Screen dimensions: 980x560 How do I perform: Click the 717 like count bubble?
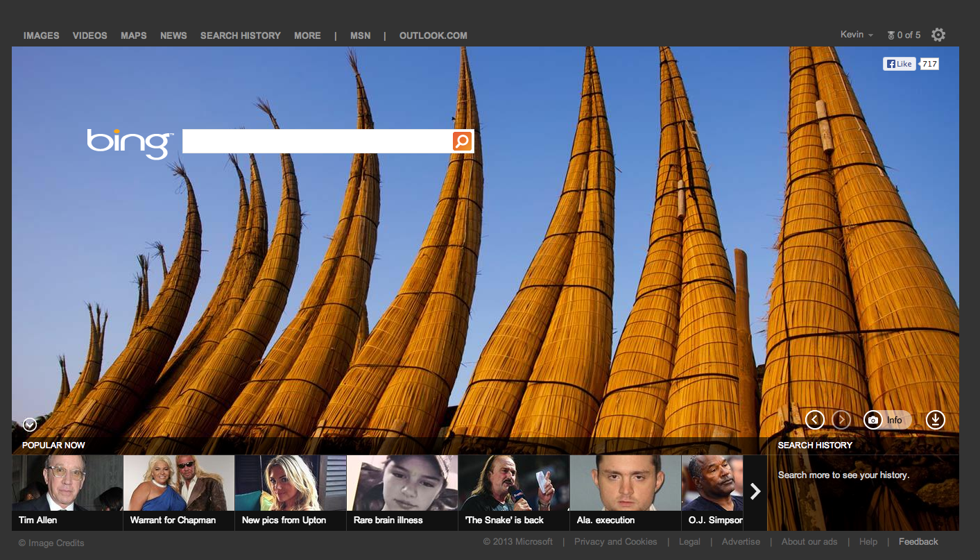[x=929, y=64]
